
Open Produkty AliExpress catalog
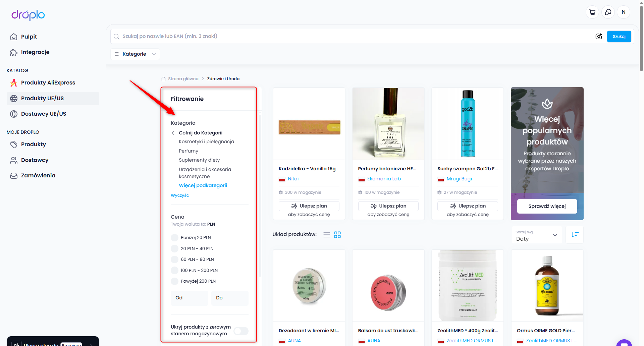48,83
